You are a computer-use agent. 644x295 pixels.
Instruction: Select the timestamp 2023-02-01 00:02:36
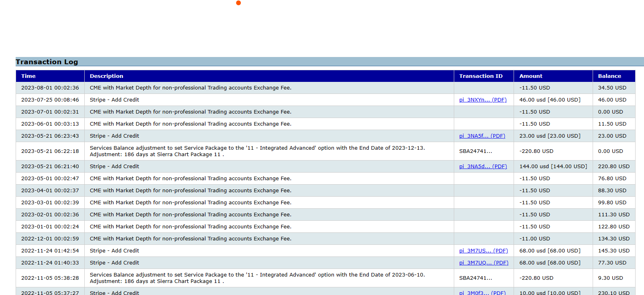point(50,215)
